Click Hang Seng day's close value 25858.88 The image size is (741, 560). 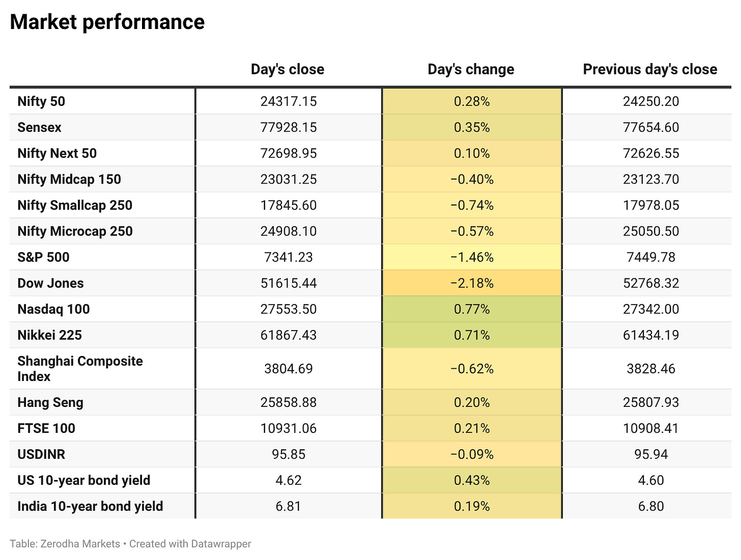(x=289, y=402)
